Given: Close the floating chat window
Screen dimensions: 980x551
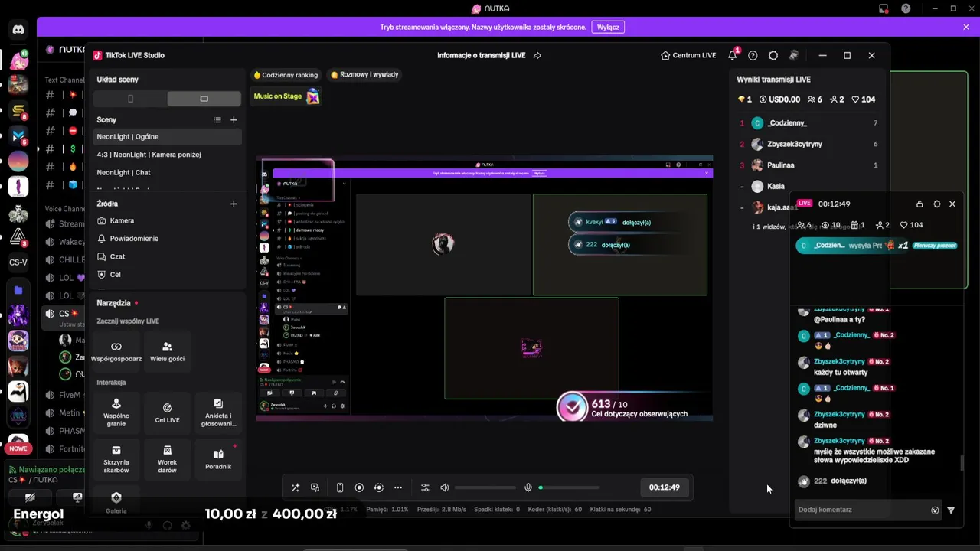Looking at the screenshot, I should point(952,204).
